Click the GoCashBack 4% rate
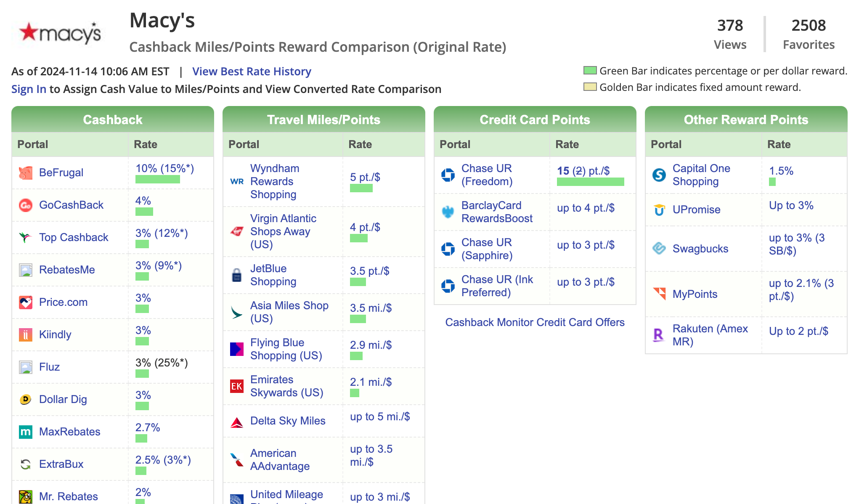This screenshot has width=859, height=504. click(143, 201)
